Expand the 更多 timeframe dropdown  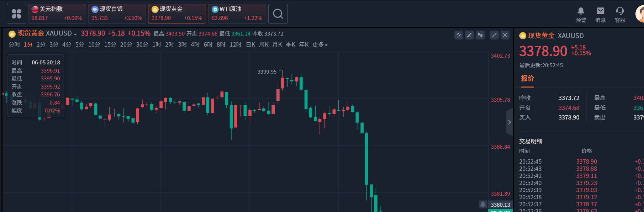[320, 44]
